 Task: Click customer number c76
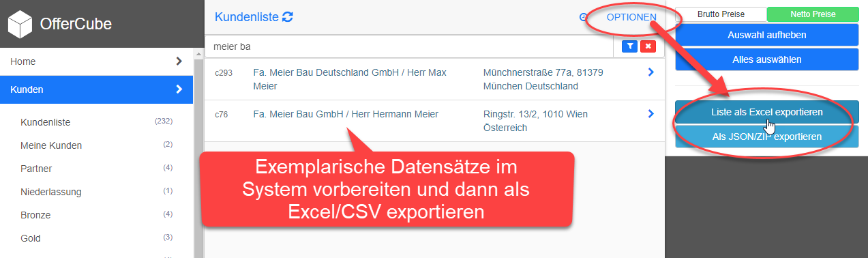coord(221,114)
